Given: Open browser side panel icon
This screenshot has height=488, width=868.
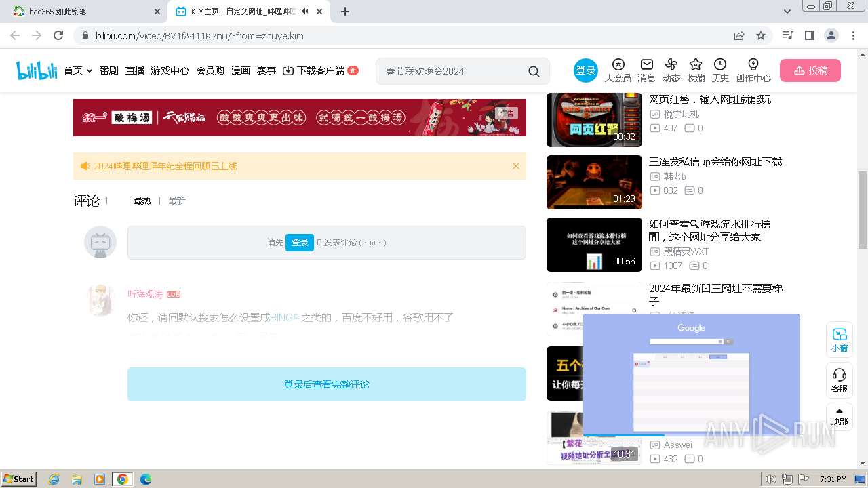Looking at the screenshot, I should pyautogui.click(x=809, y=35).
